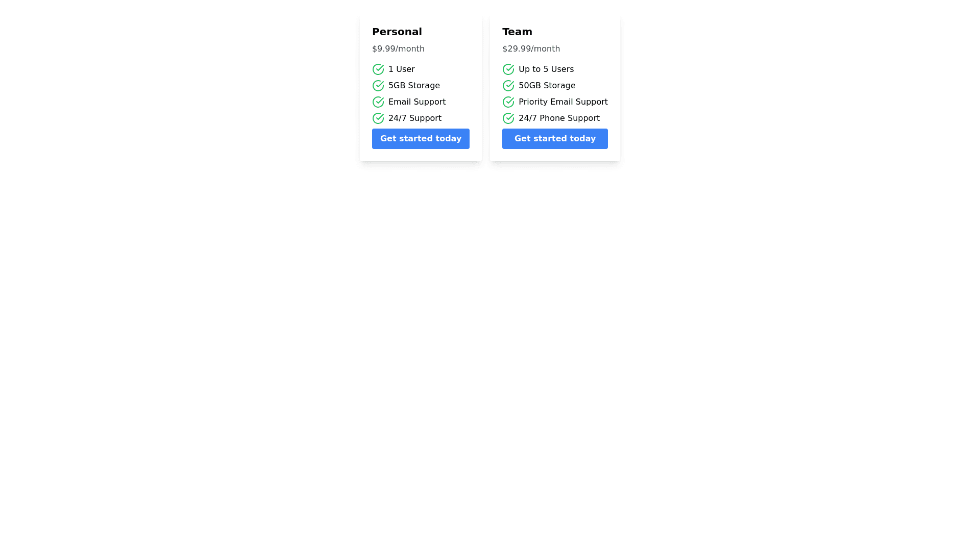The image size is (980, 551).
Task: Click the Up to 5 Users label
Action: pyautogui.click(x=546, y=69)
